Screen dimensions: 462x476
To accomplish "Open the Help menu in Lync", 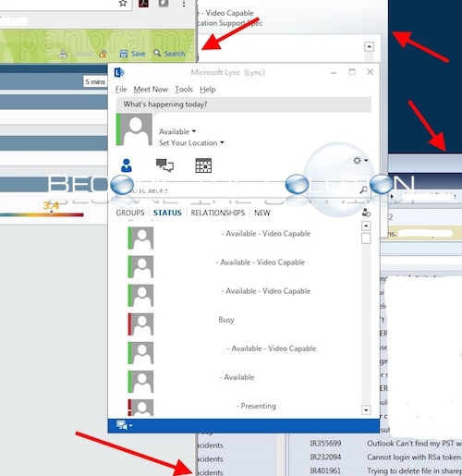I will point(207,90).
